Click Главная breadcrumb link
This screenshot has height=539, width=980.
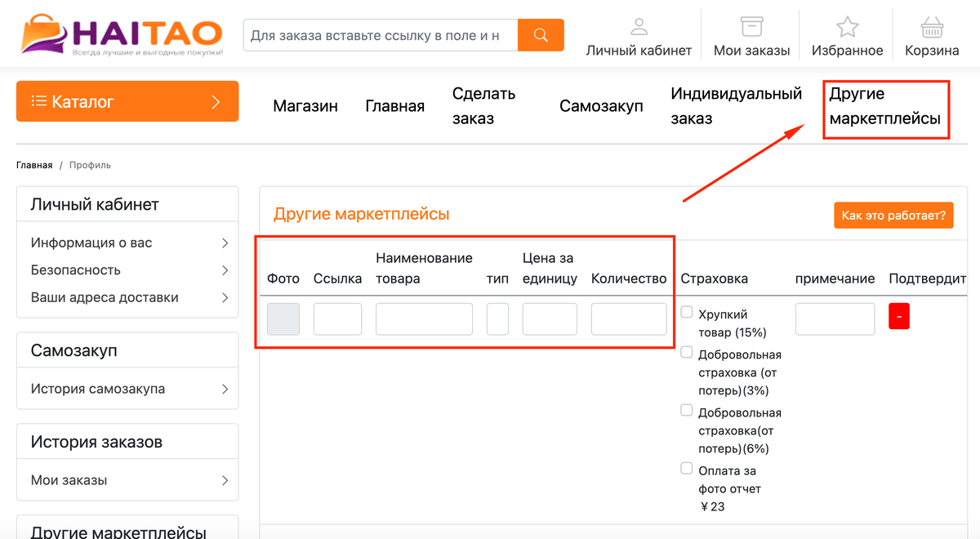click(x=34, y=165)
